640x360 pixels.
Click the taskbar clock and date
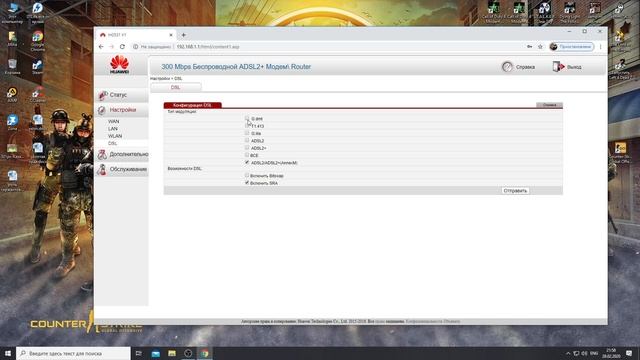click(x=611, y=353)
